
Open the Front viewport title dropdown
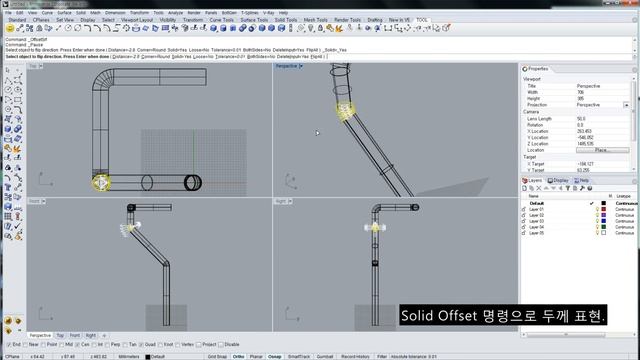click(44, 201)
